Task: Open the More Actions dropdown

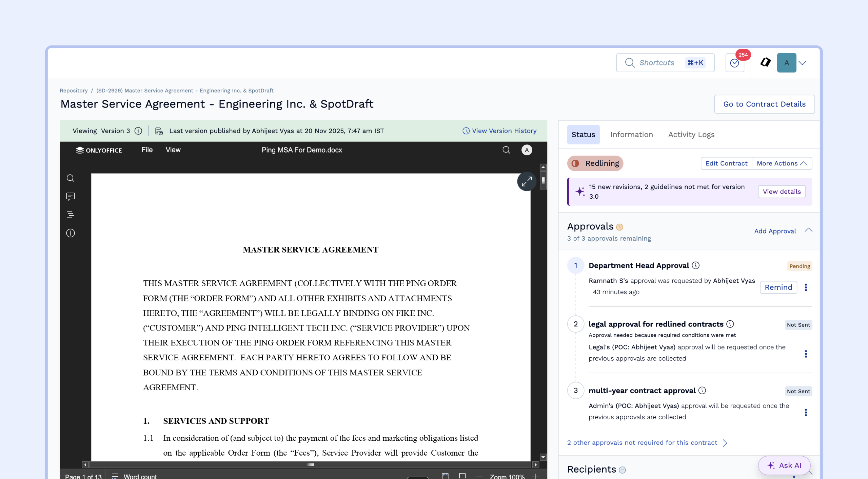Action: point(782,163)
